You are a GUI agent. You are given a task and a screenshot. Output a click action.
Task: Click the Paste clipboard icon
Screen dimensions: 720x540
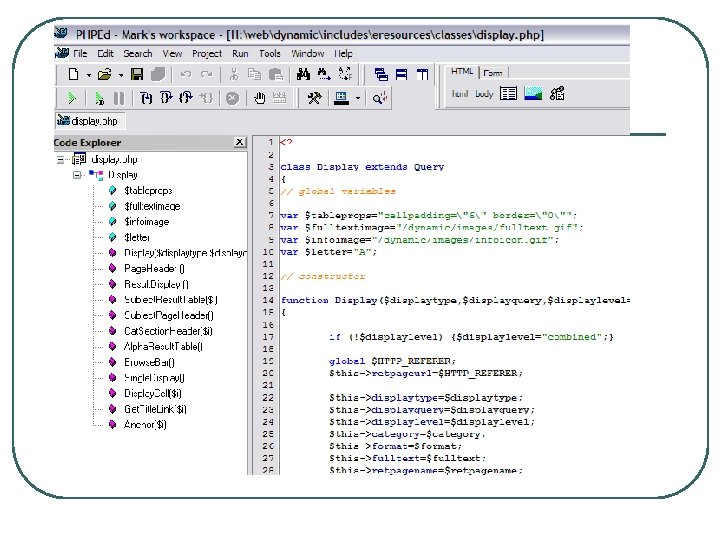(x=275, y=74)
